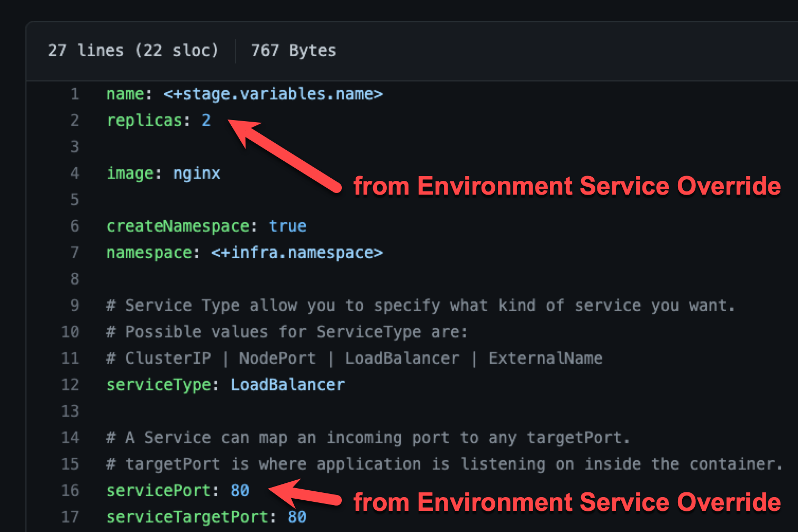
Task: Click the serviceTargetPort key
Action: 187,517
